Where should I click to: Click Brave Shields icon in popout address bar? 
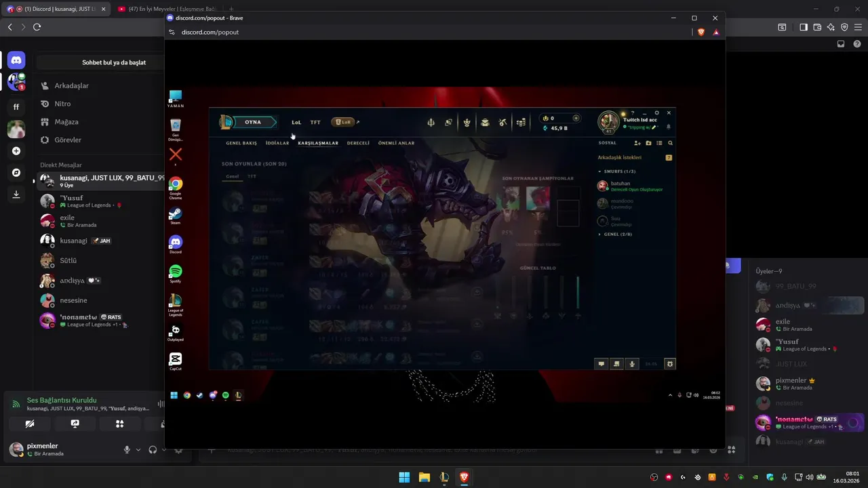pos(701,32)
